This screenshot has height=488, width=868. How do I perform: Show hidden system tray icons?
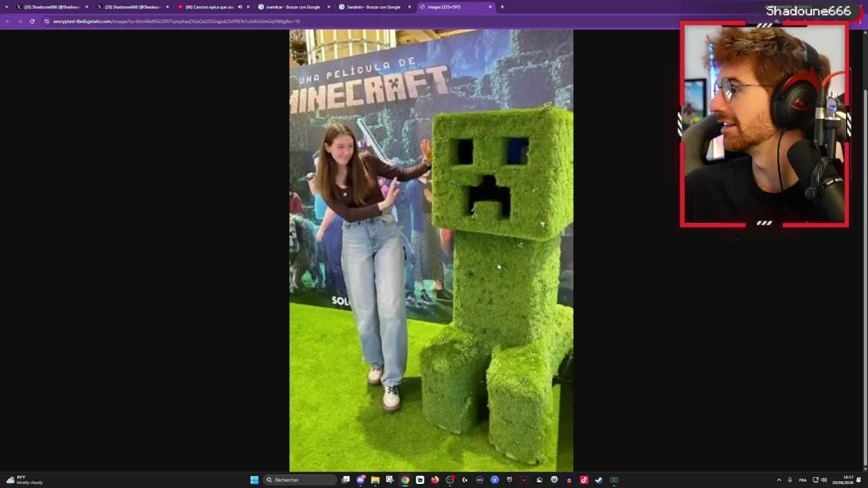778,480
